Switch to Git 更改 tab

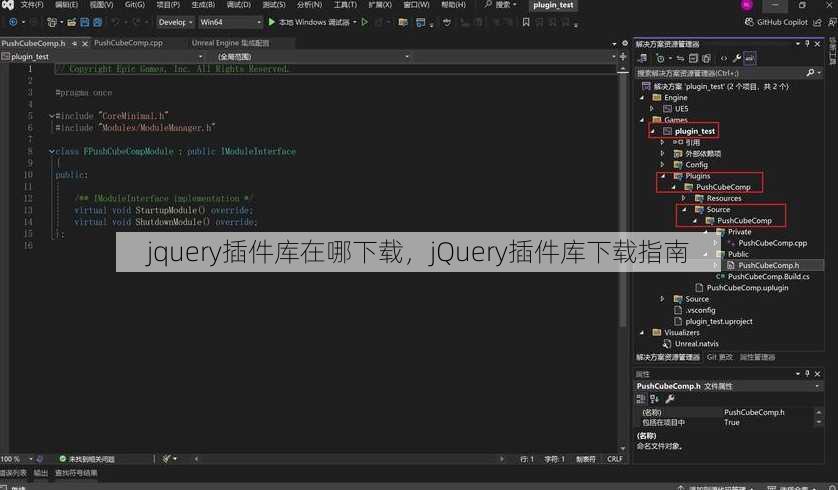[x=719, y=357]
